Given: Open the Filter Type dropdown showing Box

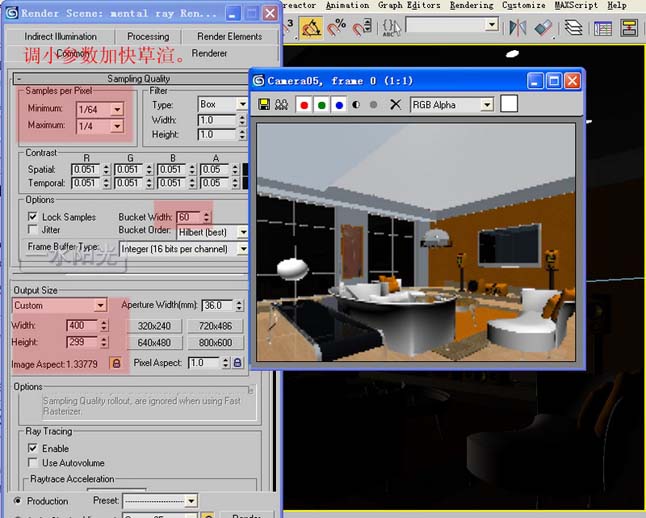Looking at the screenshot, I should (x=243, y=104).
